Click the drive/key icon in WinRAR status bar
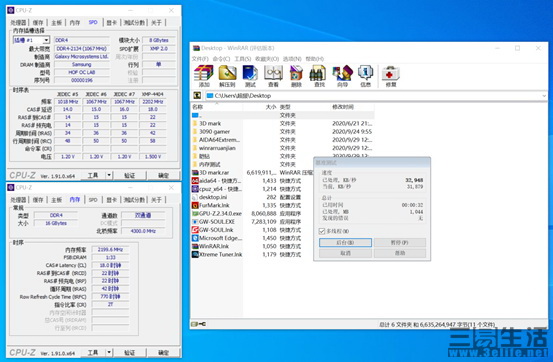The width and height of the screenshot is (553, 362). 199,324
